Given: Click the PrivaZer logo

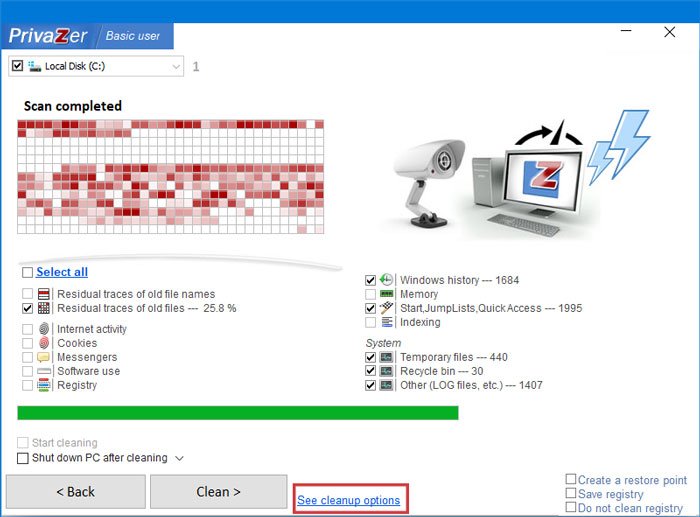Looking at the screenshot, I should coord(48,36).
